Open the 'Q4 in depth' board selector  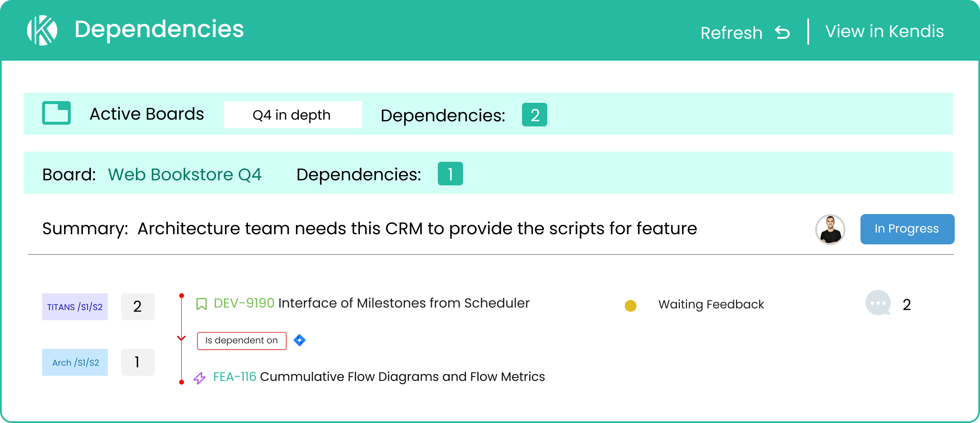292,114
